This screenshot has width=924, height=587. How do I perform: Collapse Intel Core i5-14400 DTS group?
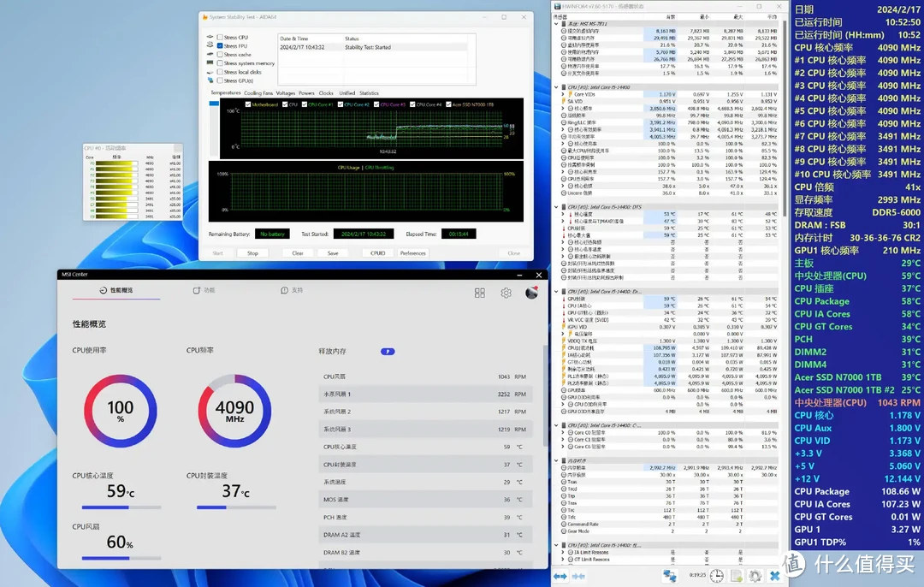(556, 207)
